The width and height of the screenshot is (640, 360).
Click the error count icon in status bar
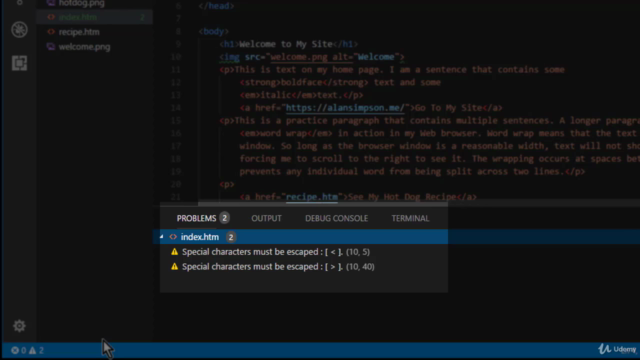point(15,350)
